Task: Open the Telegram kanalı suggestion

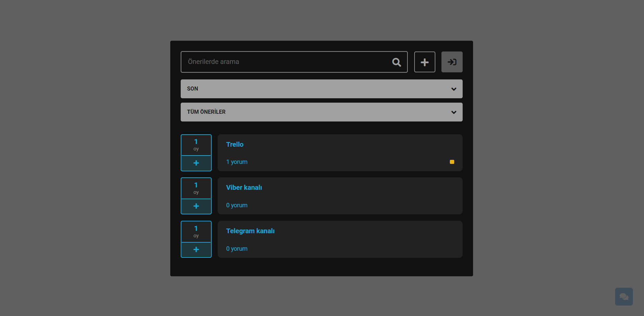Action: [250, 231]
